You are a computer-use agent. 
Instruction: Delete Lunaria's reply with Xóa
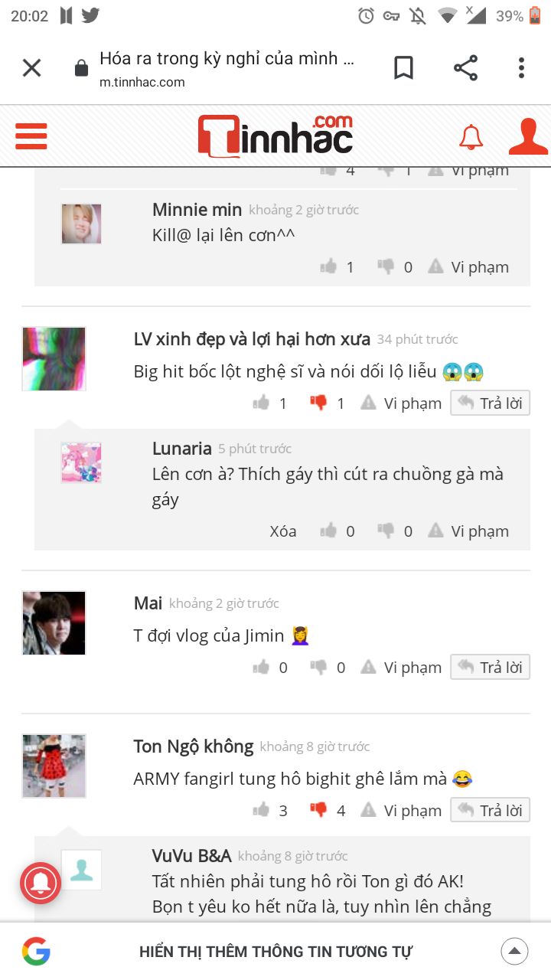point(282,531)
